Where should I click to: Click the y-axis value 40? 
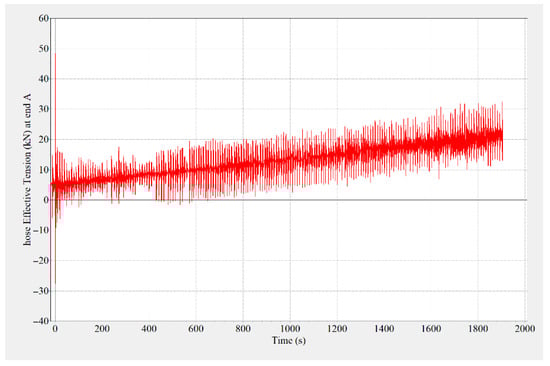point(44,79)
